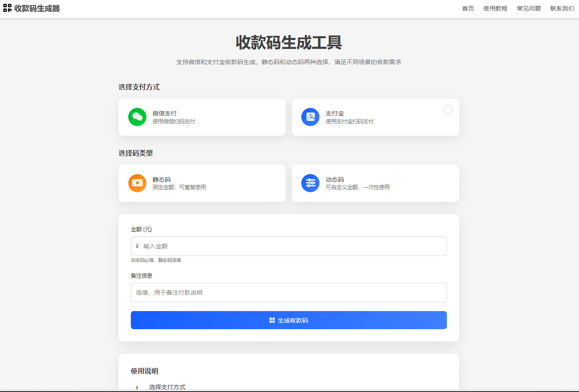Click hint text 动态码必填，静态码选填
This screenshot has height=392, width=579.
tap(156, 260)
